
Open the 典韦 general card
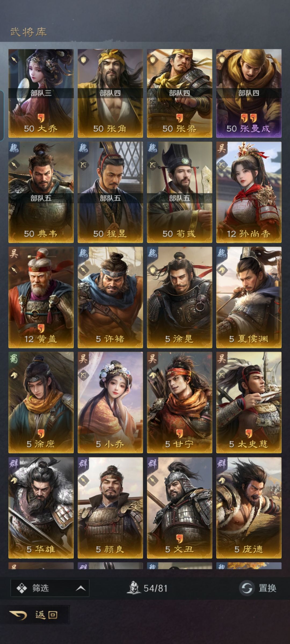(41, 192)
